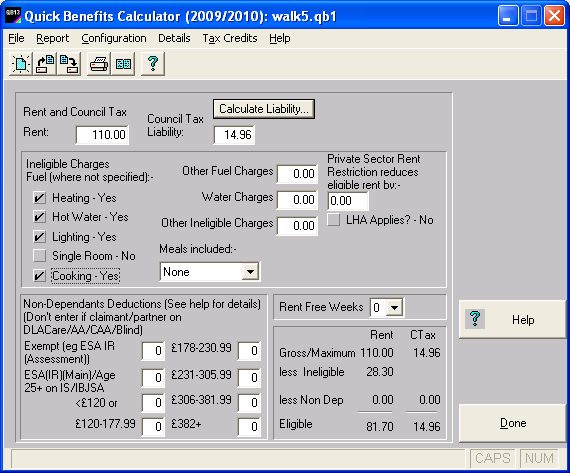Click the ESA(IR)(Main)/Age 25+ count field
Screen dimensions: 570x473
coord(153,378)
